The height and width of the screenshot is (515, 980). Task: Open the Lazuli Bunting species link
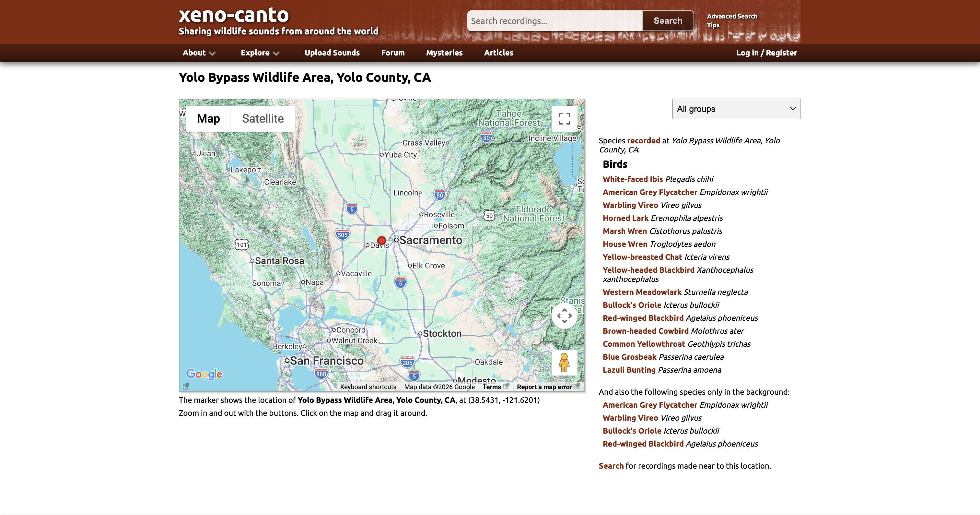629,370
